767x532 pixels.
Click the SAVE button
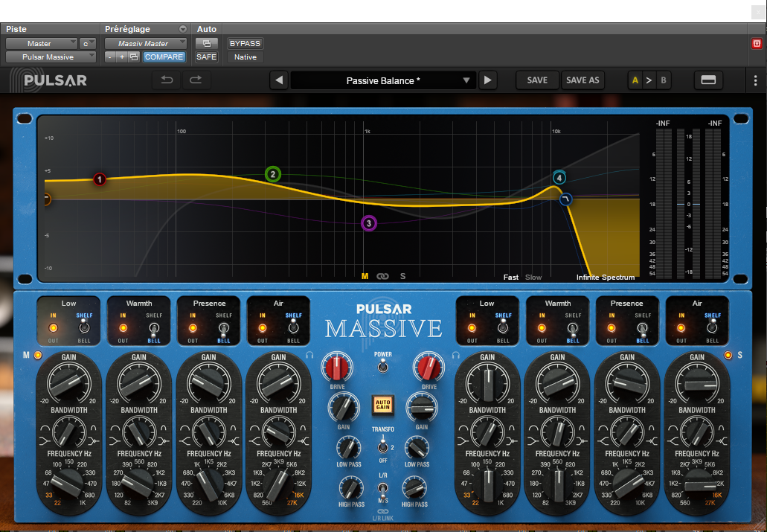[x=537, y=80]
